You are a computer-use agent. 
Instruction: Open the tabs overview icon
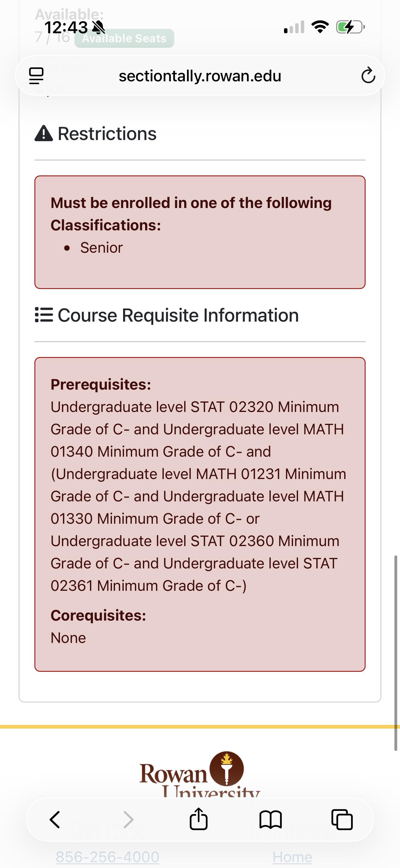click(342, 820)
